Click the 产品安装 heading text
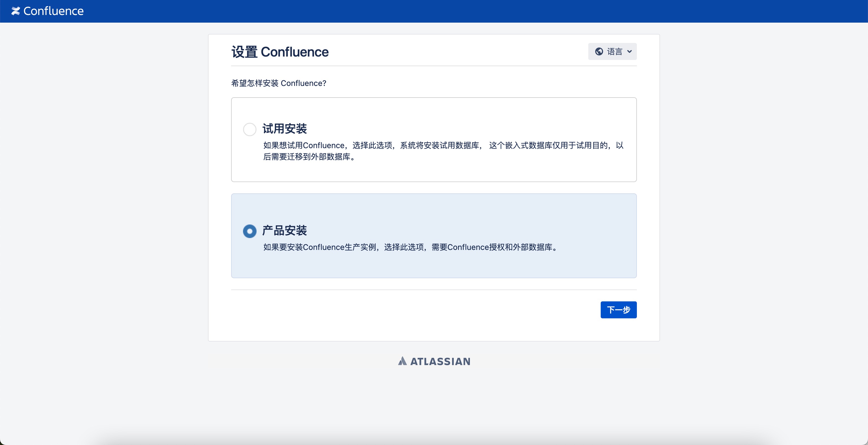The width and height of the screenshot is (868, 445). click(285, 231)
